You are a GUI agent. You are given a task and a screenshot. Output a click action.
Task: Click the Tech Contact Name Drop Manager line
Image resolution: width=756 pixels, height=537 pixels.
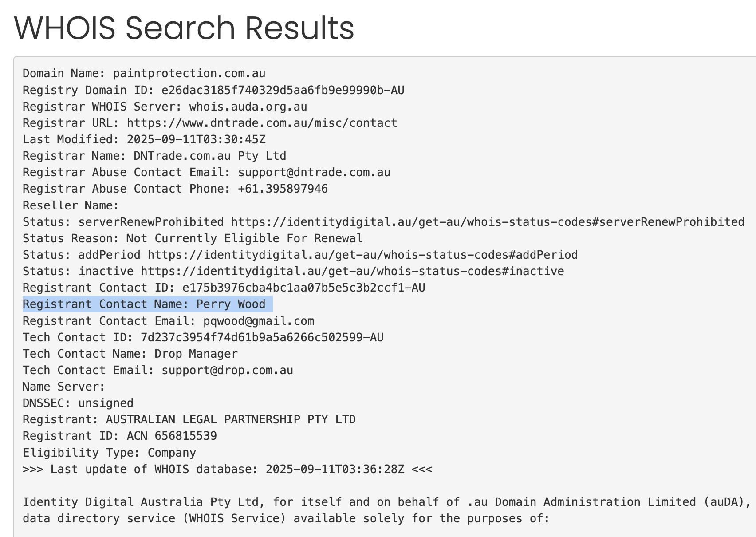click(130, 354)
